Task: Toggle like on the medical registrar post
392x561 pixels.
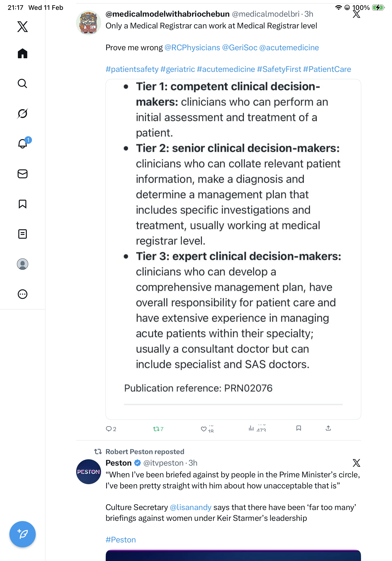Action: coord(204,429)
